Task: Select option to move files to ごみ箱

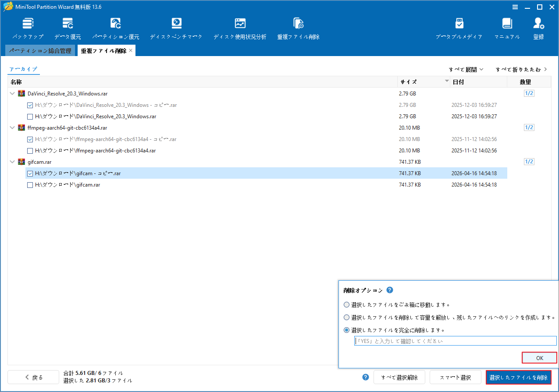Action: point(347,304)
